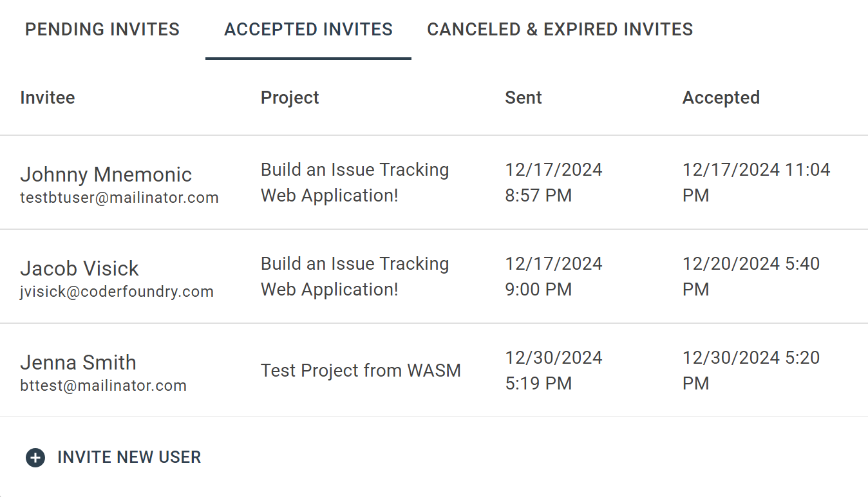Click the 12/17/2024 8:57 PM sent date
Screen dimensions: 868x497
point(554,183)
